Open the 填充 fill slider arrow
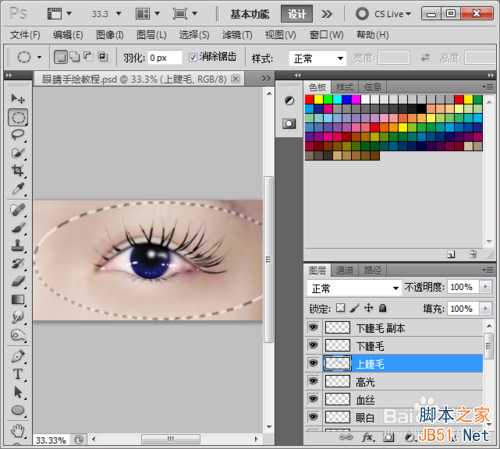The image size is (500, 449). pos(485,309)
